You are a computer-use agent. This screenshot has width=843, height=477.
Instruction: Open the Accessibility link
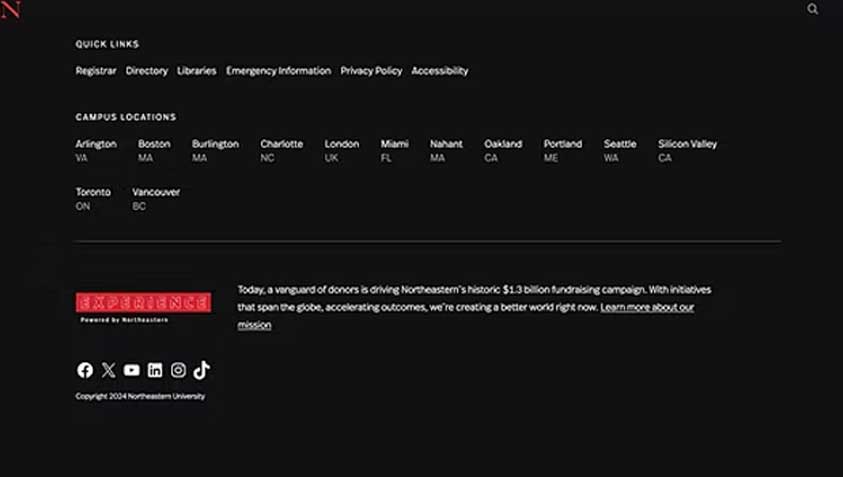[440, 71]
